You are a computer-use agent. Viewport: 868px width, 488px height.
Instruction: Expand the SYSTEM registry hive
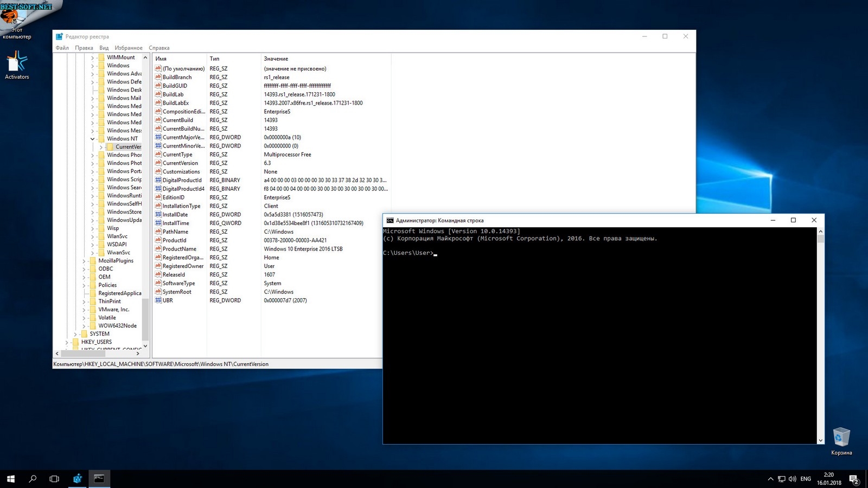pos(75,334)
